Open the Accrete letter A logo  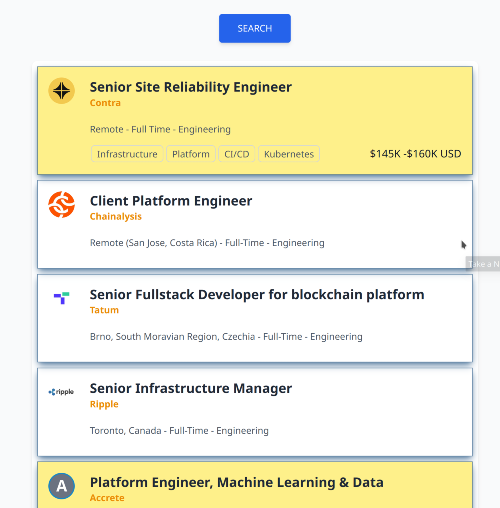coord(62,486)
